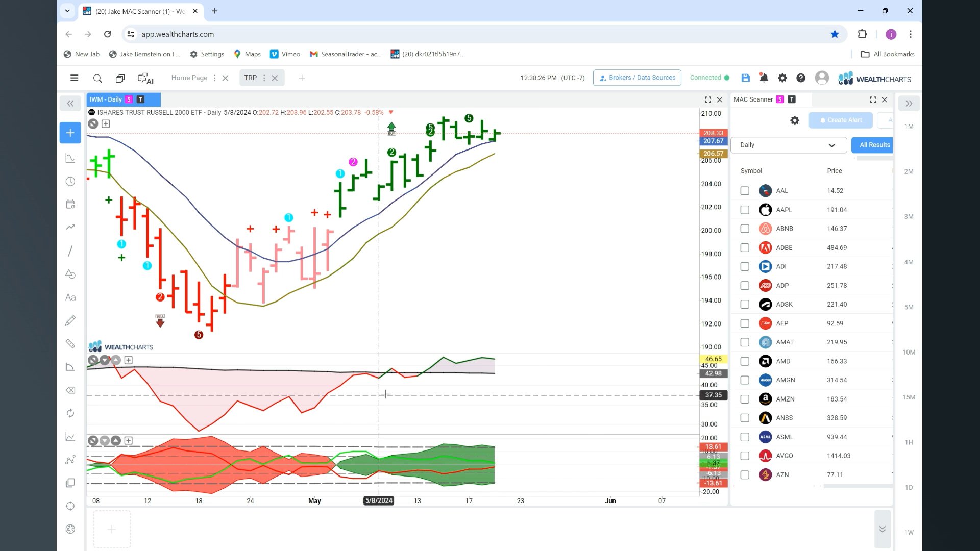
Task: Select the 1M timeframe in right sidebar
Action: (909, 127)
